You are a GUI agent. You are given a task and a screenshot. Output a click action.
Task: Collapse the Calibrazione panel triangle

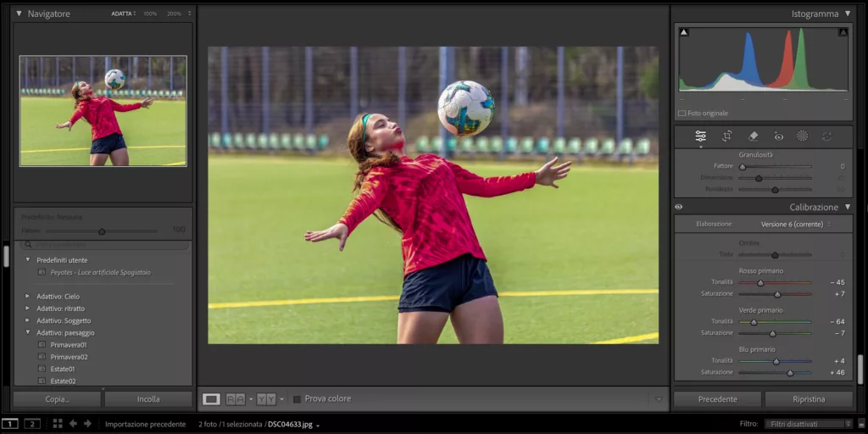(x=848, y=207)
